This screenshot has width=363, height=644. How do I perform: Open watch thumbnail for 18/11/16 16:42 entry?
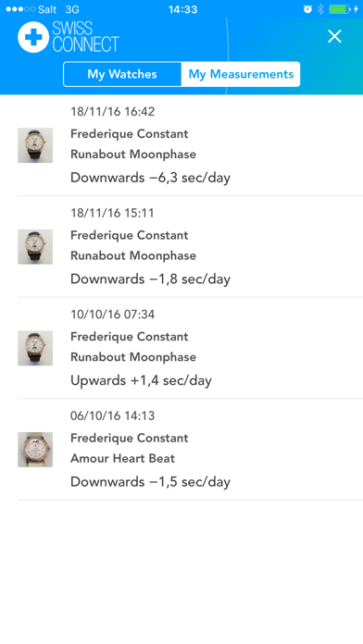coord(35,145)
